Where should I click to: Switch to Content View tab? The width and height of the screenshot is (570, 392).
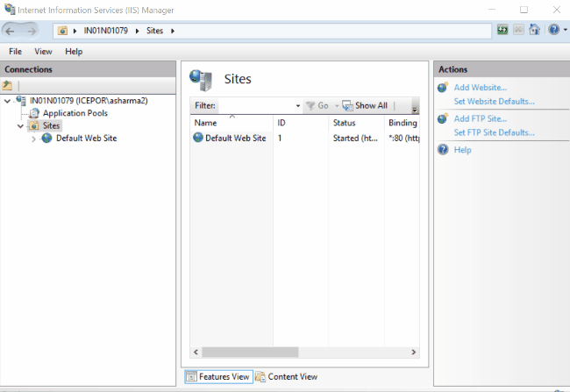(x=286, y=377)
